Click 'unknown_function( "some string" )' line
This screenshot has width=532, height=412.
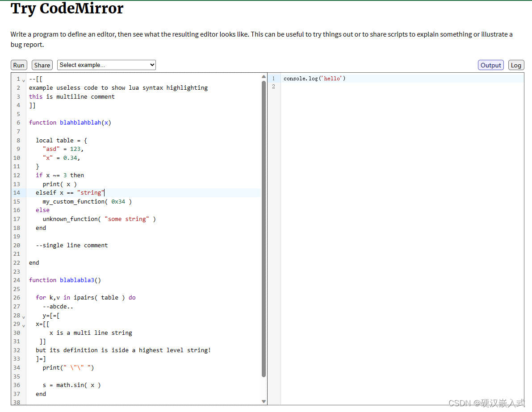pos(99,219)
